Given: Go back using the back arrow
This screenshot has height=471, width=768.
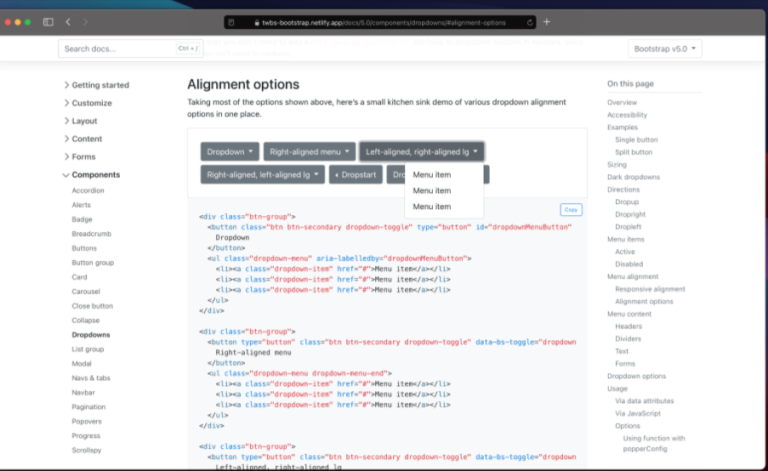Looking at the screenshot, I should (x=68, y=22).
